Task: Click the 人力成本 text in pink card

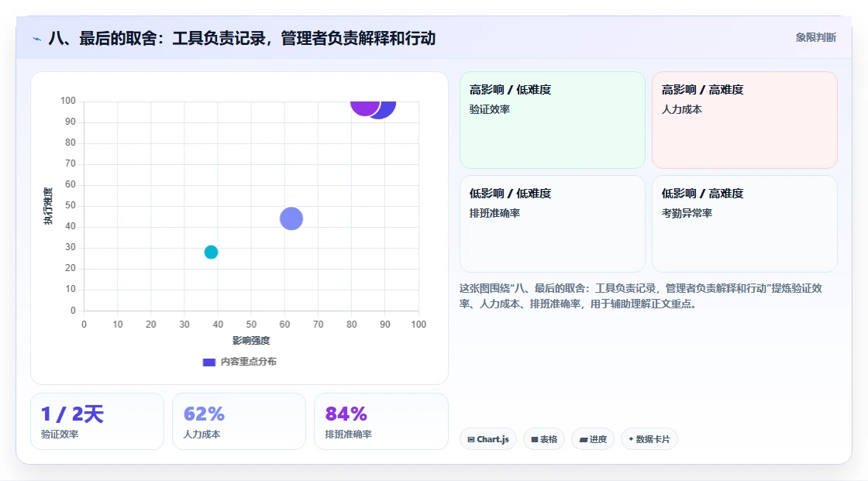Action: tap(681, 109)
